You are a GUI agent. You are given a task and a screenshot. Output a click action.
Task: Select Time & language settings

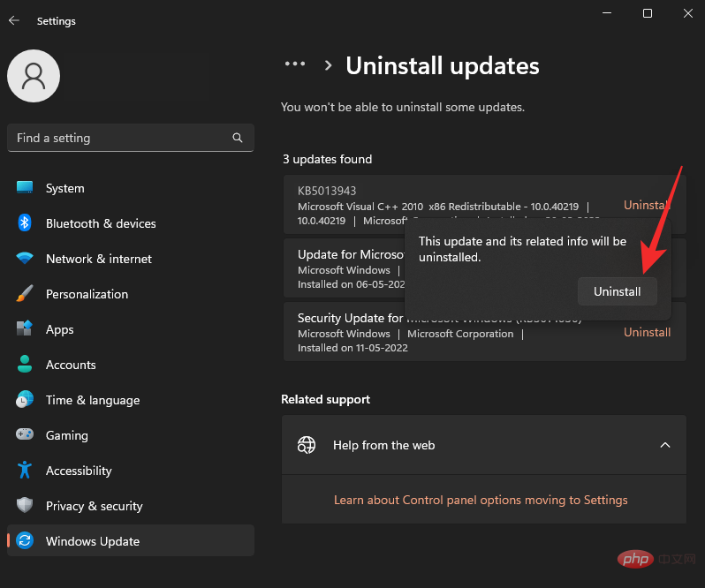click(93, 400)
